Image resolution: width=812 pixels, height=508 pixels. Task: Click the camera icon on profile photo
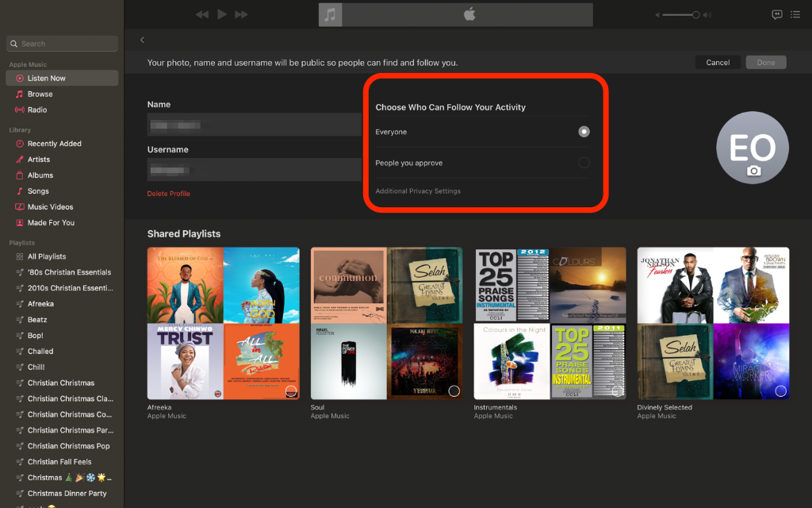pos(753,171)
